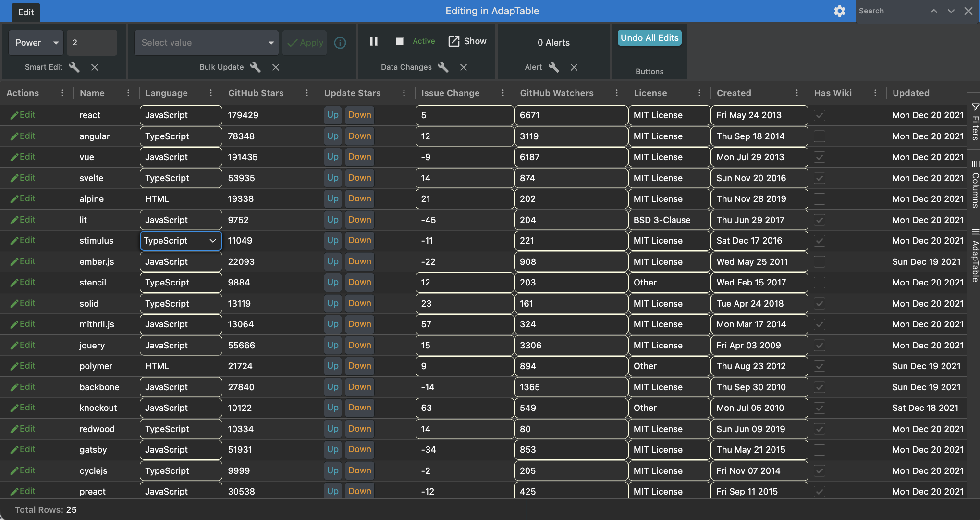Open the Has Wiki column menu
Viewport: 980px width, 520px height.
point(875,93)
